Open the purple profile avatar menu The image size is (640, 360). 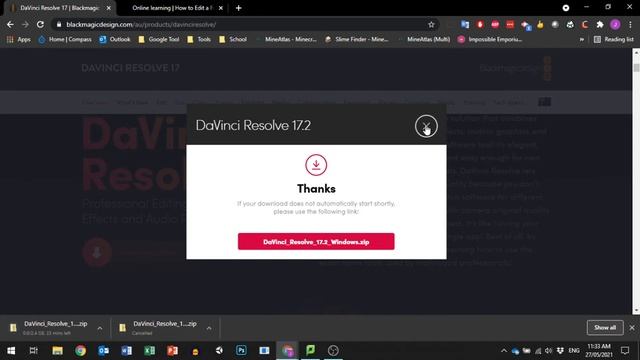(x=615, y=24)
